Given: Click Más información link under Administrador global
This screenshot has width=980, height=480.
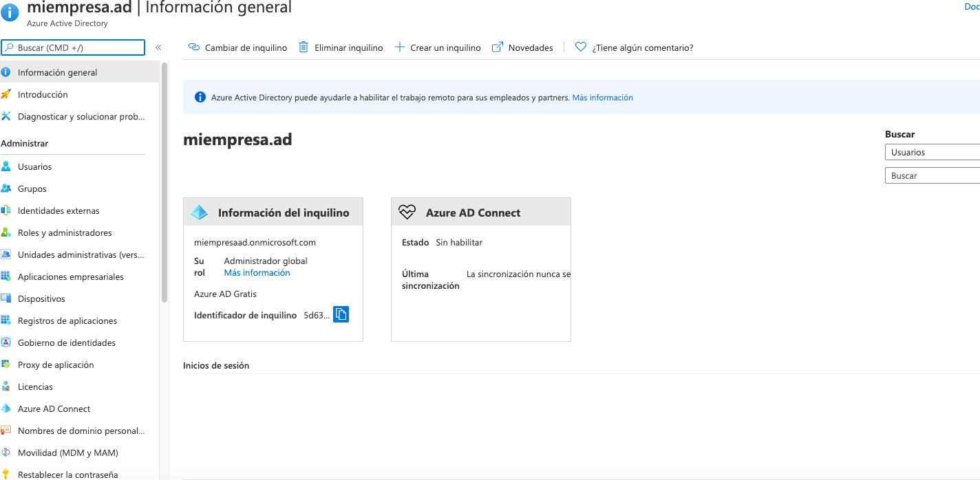Looking at the screenshot, I should click(x=257, y=273).
